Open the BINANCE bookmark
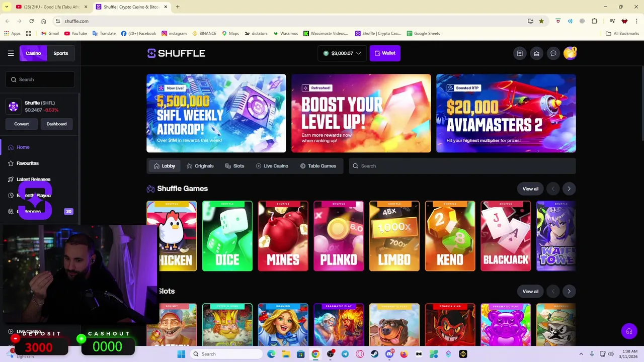This screenshot has width=644, height=362. point(204,34)
